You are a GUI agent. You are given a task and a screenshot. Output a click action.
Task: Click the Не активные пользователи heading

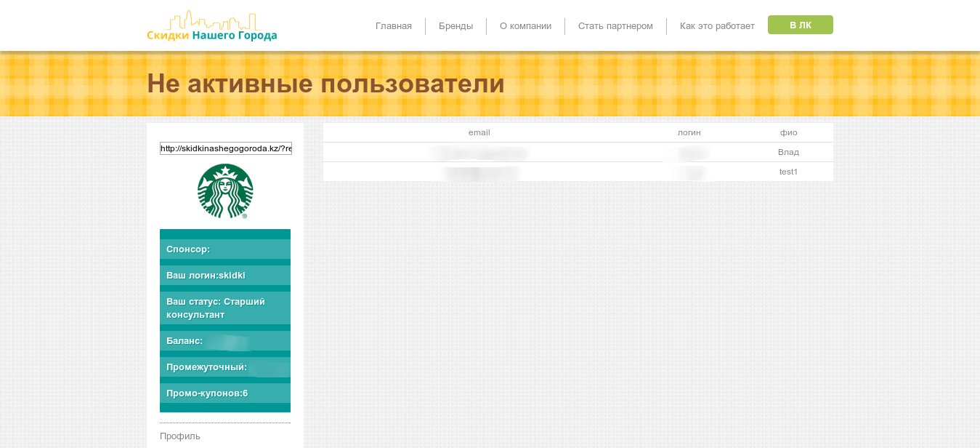pos(325,84)
